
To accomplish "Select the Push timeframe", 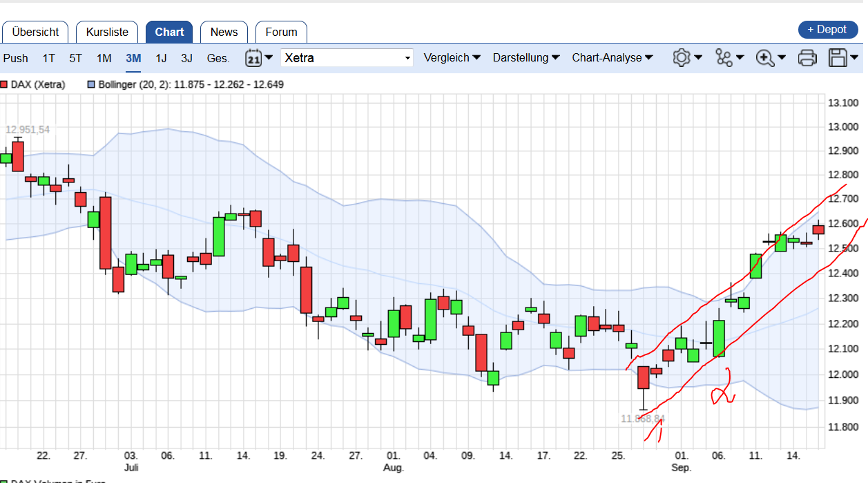I will pyautogui.click(x=16, y=58).
